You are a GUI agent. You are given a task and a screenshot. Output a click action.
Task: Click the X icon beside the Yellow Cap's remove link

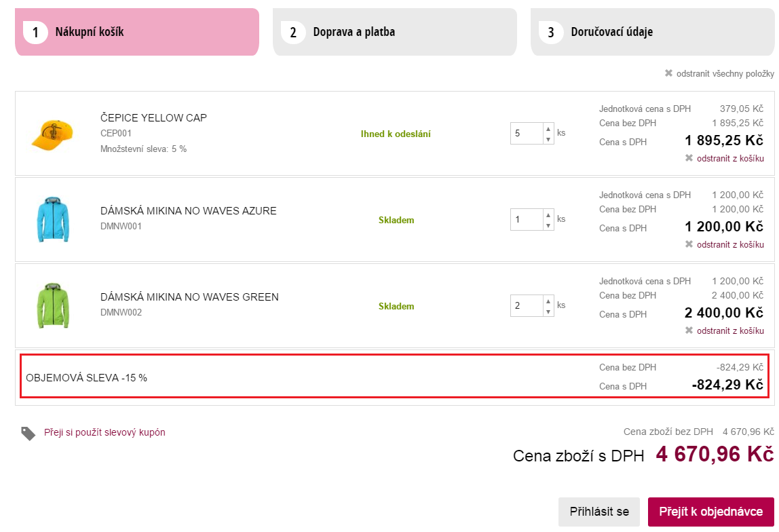coord(689,158)
